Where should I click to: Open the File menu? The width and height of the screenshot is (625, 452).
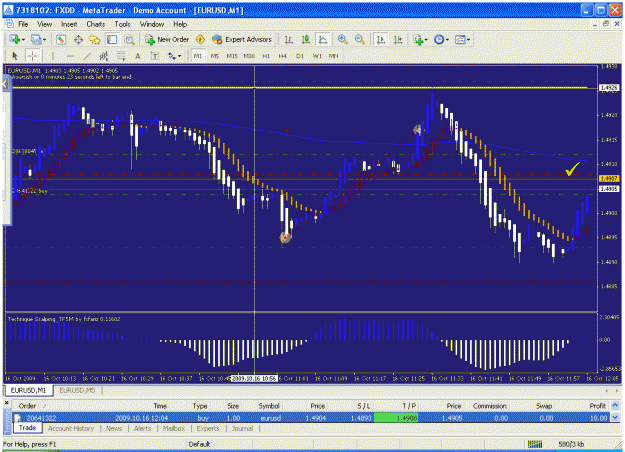coord(23,24)
